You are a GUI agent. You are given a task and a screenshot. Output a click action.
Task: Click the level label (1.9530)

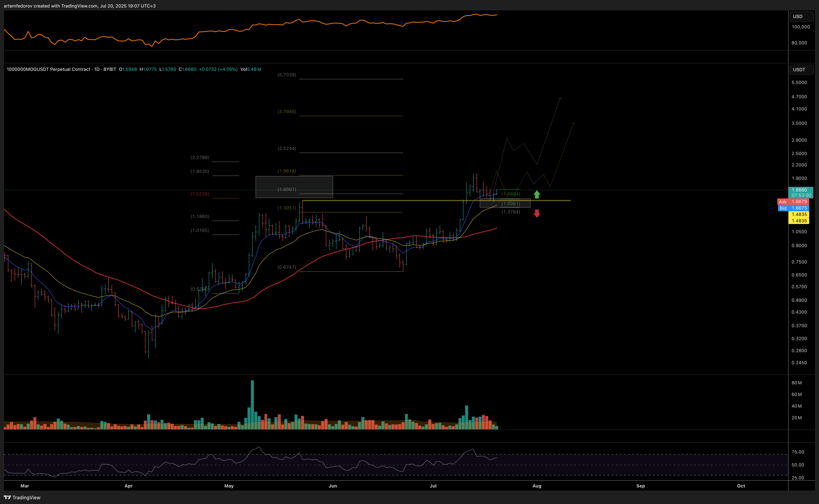200,171
